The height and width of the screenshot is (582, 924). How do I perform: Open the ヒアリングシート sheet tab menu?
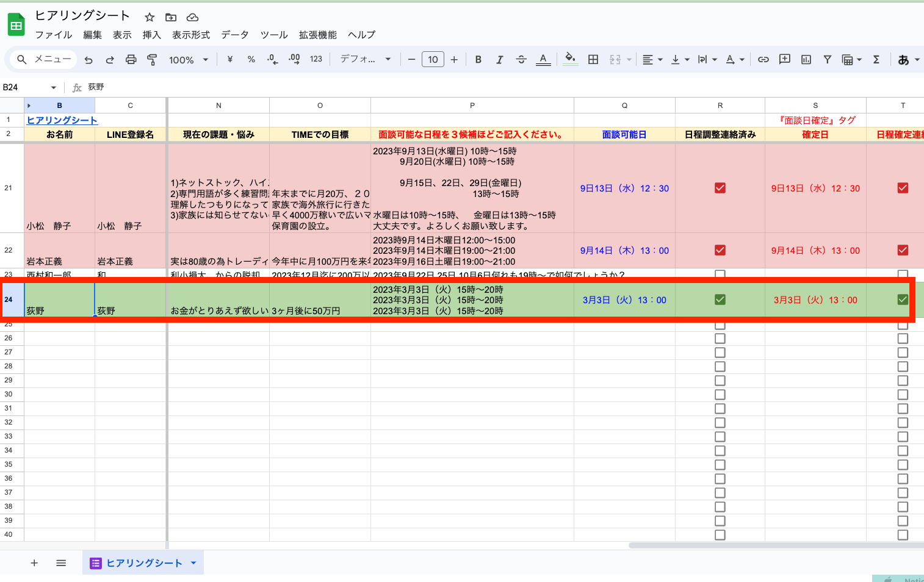pyautogui.click(x=193, y=562)
